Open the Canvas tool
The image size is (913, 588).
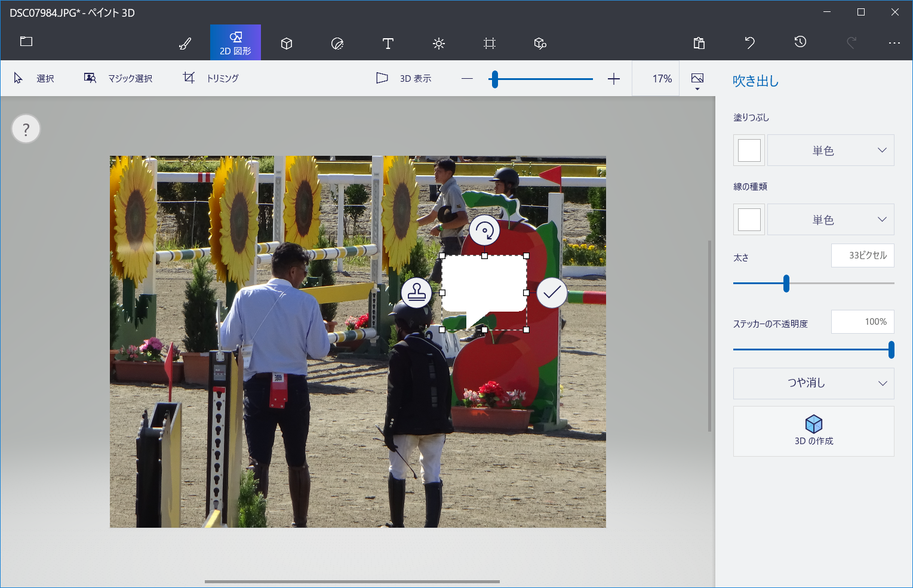tap(490, 44)
